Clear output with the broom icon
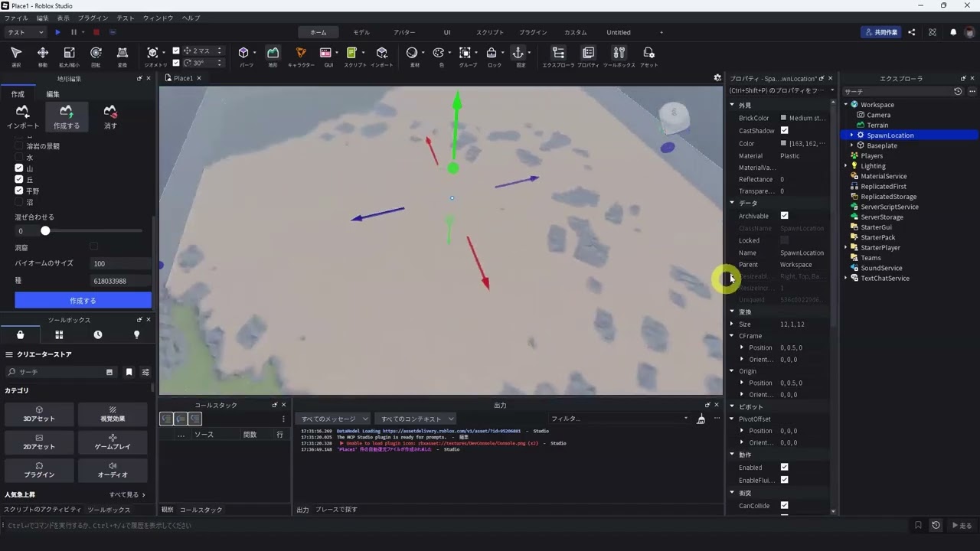This screenshot has width=980, height=551. click(701, 419)
